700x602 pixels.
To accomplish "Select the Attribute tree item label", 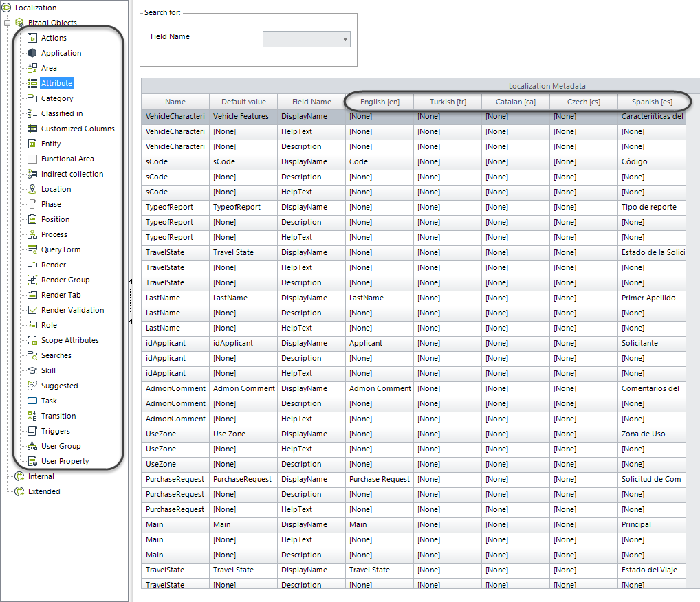I will click(x=56, y=83).
